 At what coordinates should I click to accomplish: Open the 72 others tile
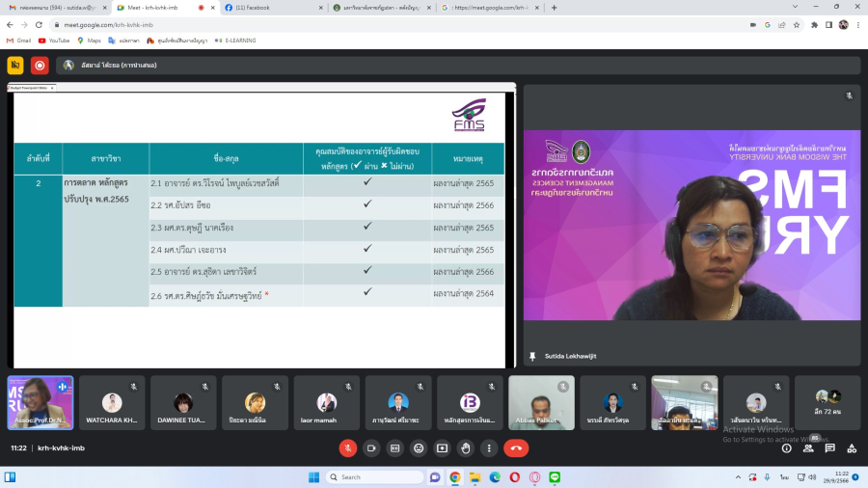click(827, 403)
